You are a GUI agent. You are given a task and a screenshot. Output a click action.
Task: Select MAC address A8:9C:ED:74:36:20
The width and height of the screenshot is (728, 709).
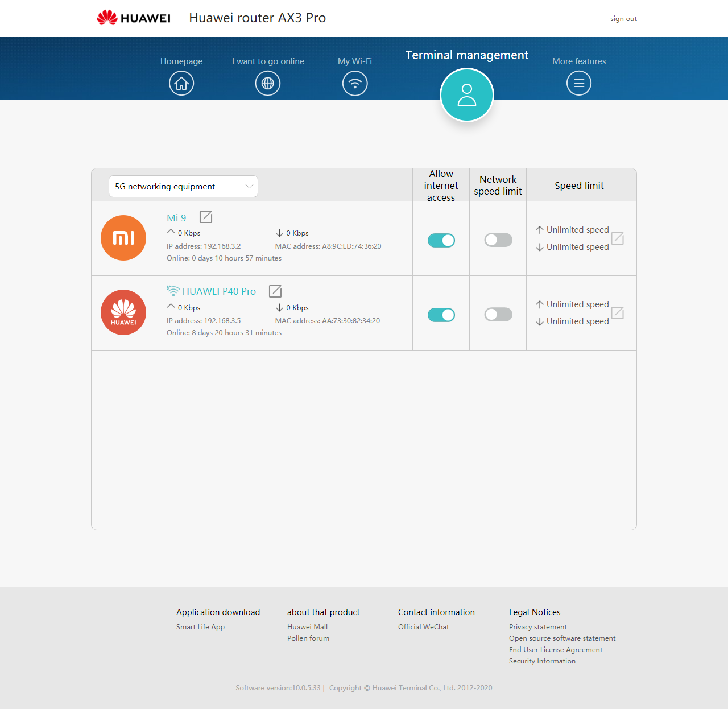(x=328, y=246)
